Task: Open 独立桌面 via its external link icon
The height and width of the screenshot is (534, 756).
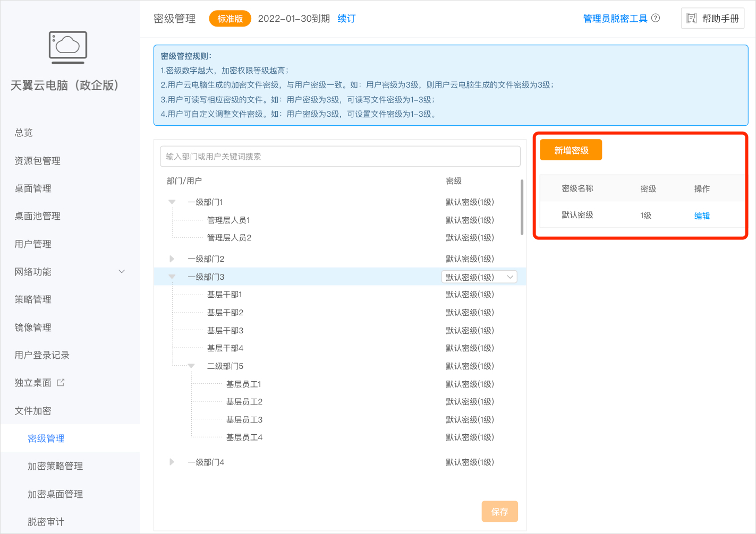Action: pyautogui.click(x=60, y=382)
